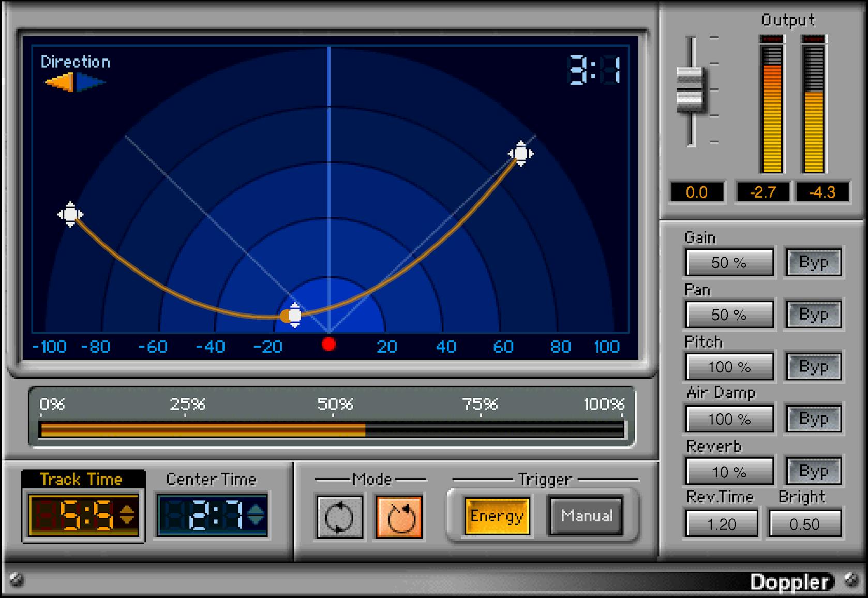Screen dimensions: 868x598
Task: Click the Bright 0.50 value field
Action: click(x=805, y=524)
